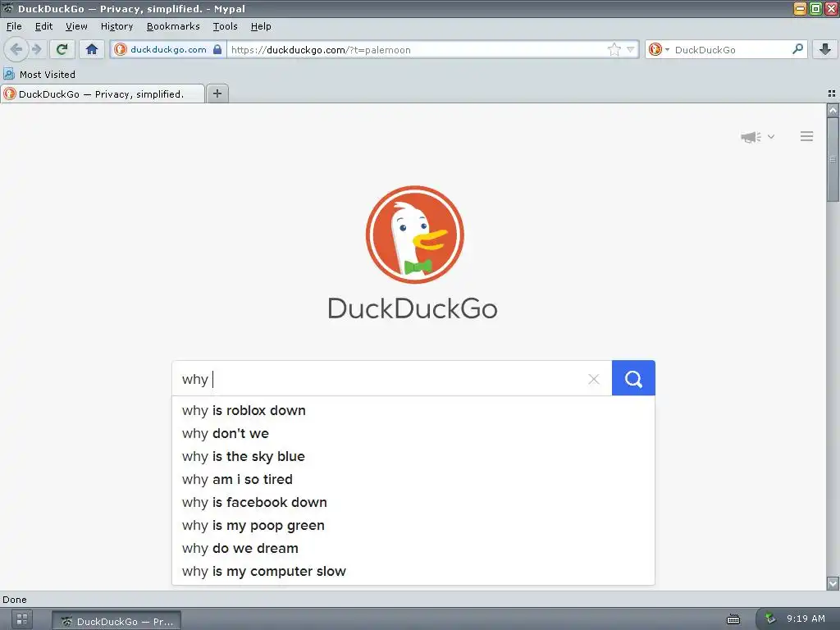Maximize the Mypal browser window
840x630 pixels.
click(815, 8)
